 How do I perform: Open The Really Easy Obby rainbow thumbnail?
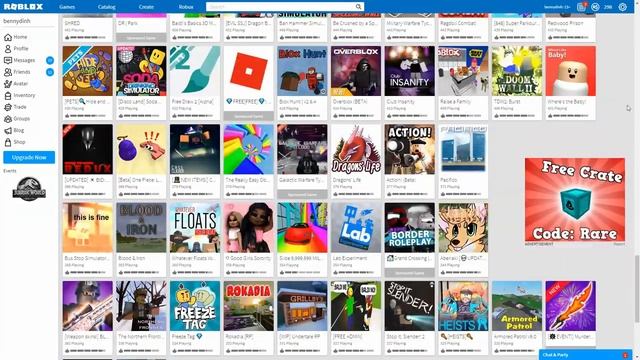[249, 149]
